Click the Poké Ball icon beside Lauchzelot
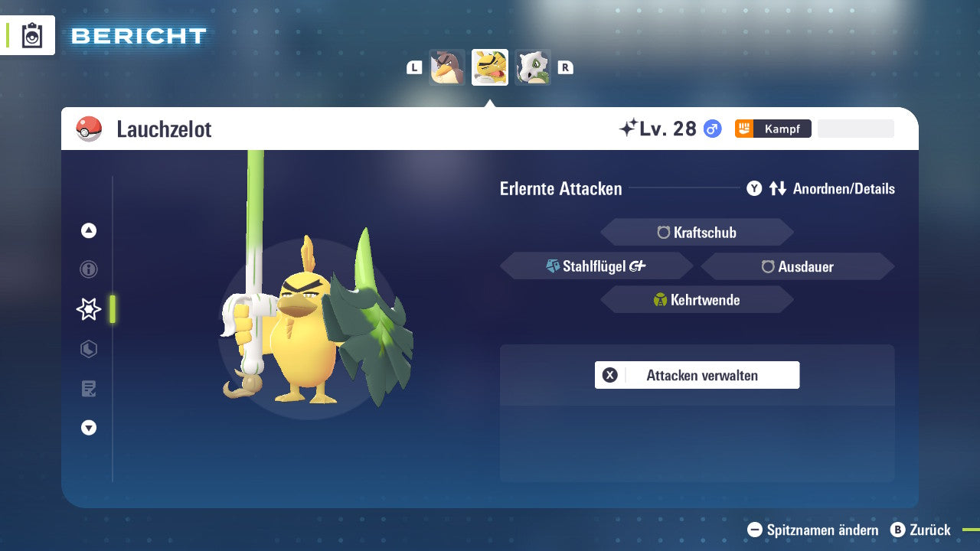The width and height of the screenshot is (980, 551). [x=89, y=129]
